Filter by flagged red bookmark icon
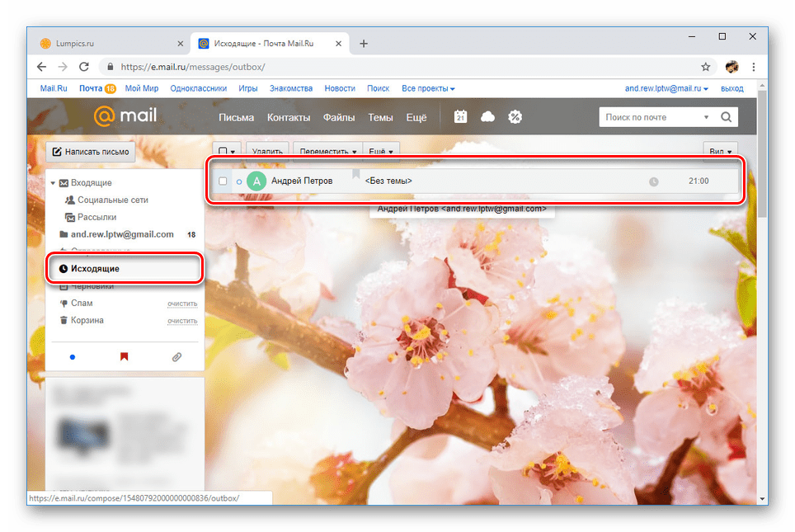The height and width of the screenshot is (532, 795). (125, 357)
